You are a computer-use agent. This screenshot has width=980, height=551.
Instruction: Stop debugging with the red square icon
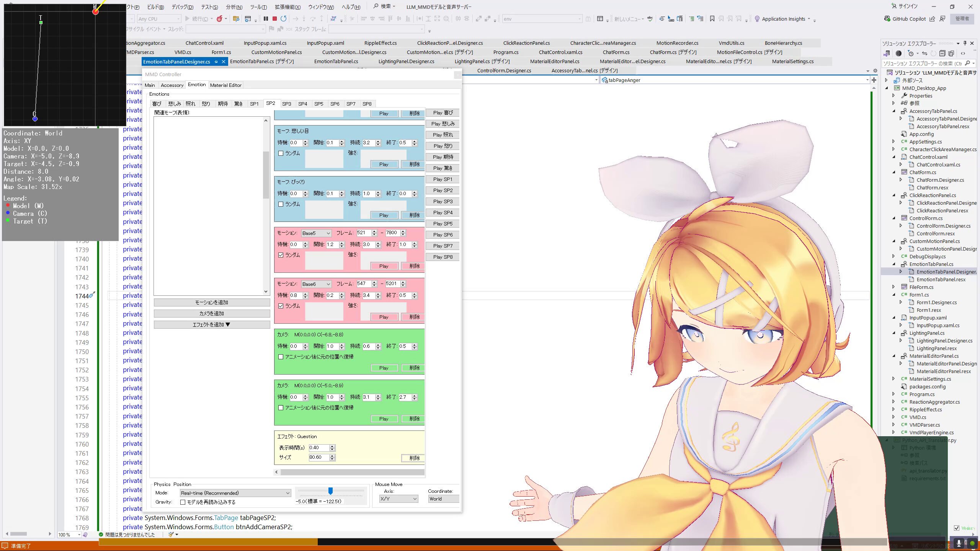coord(274,18)
